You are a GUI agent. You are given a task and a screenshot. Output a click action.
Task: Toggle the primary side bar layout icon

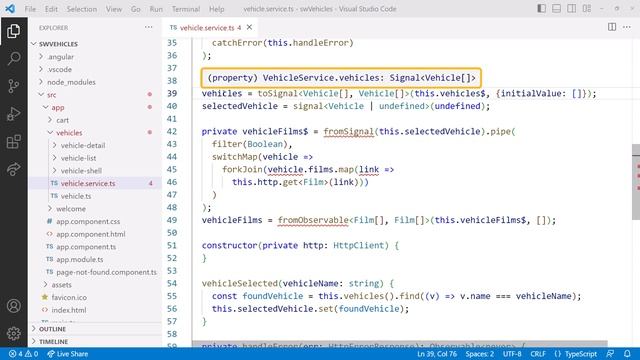click(541, 8)
